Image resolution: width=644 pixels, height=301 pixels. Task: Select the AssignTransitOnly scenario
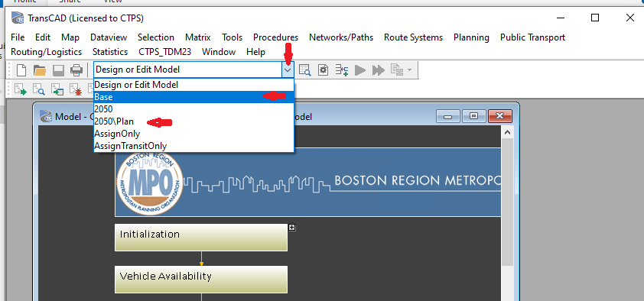pyautogui.click(x=194, y=146)
